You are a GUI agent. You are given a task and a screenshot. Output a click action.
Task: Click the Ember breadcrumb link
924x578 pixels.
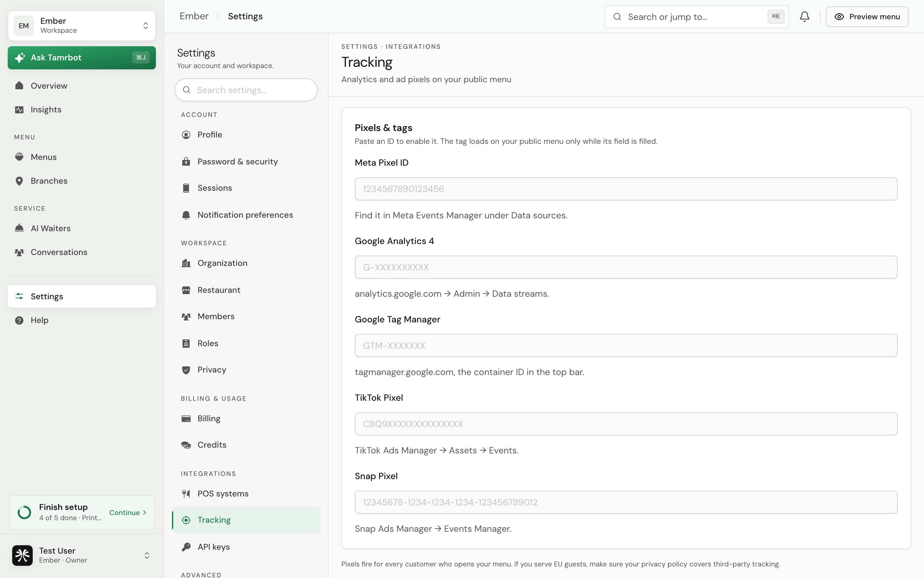[194, 16]
